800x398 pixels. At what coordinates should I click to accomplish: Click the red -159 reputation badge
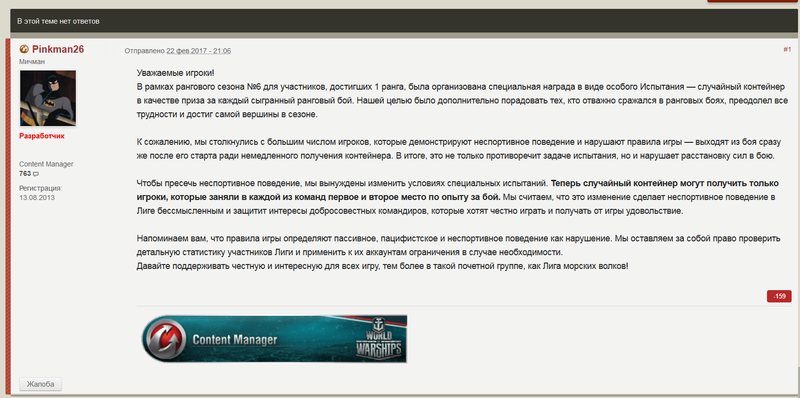[779, 296]
